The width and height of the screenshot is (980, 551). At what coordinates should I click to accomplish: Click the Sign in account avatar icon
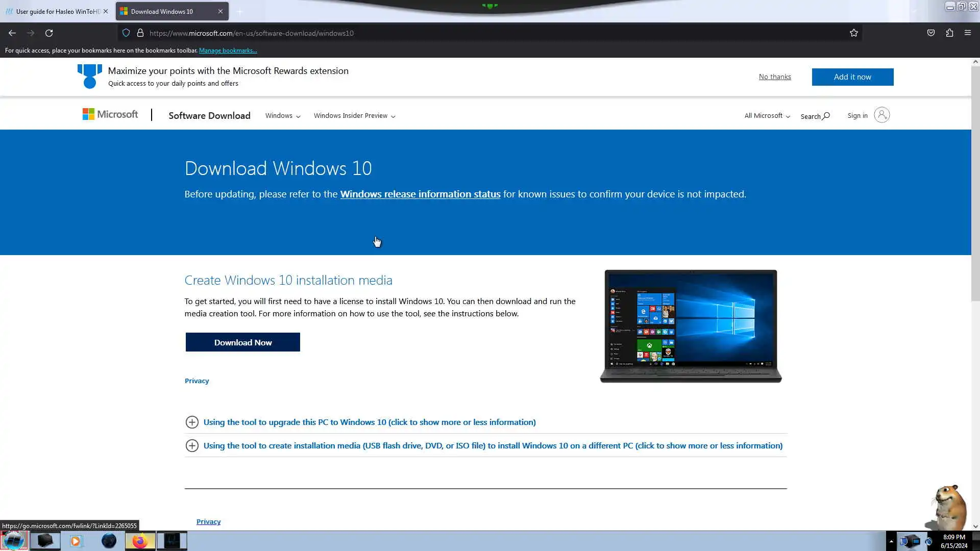pyautogui.click(x=881, y=115)
